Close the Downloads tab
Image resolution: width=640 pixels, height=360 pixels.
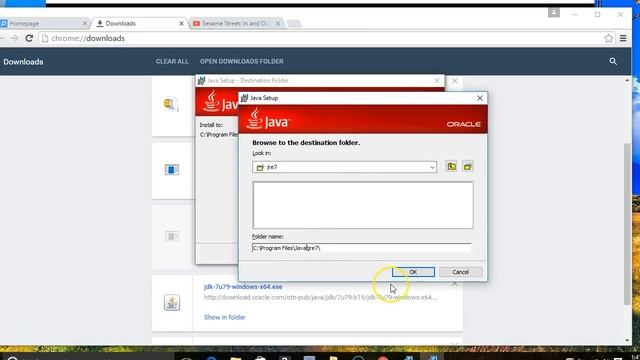click(182, 24)
